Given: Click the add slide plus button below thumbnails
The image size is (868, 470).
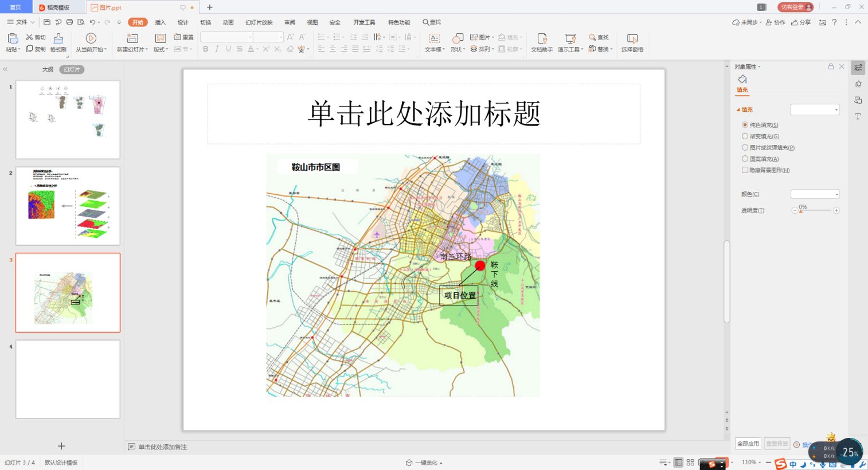Looking at the screenshot, I should click(x=61, y=446).
